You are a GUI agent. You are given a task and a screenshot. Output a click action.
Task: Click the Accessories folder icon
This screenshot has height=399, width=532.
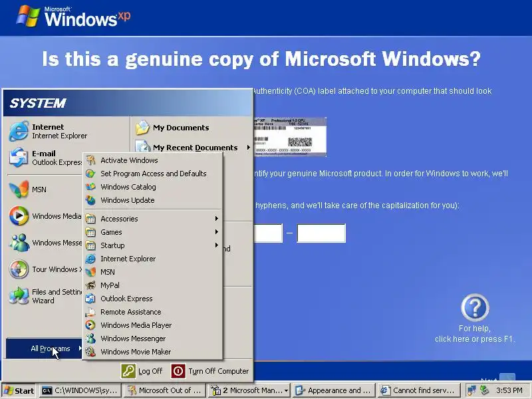click(90, 219)
